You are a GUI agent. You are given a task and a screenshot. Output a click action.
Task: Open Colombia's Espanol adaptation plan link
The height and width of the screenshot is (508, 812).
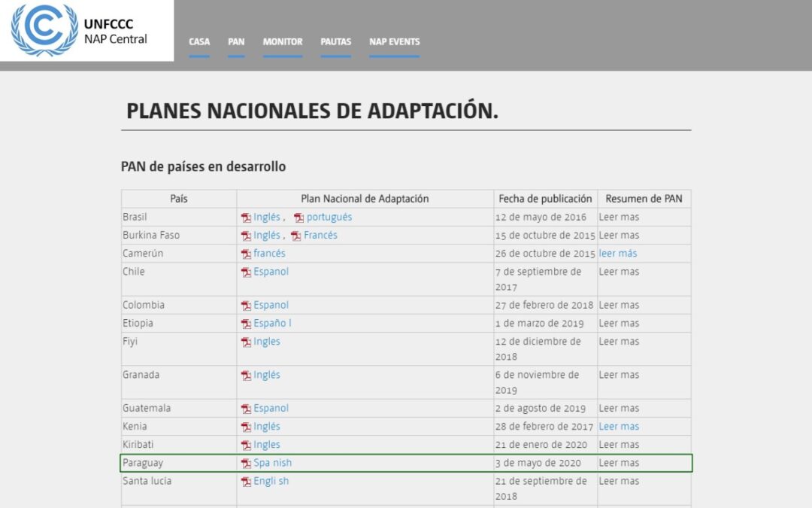pos(271,306)
